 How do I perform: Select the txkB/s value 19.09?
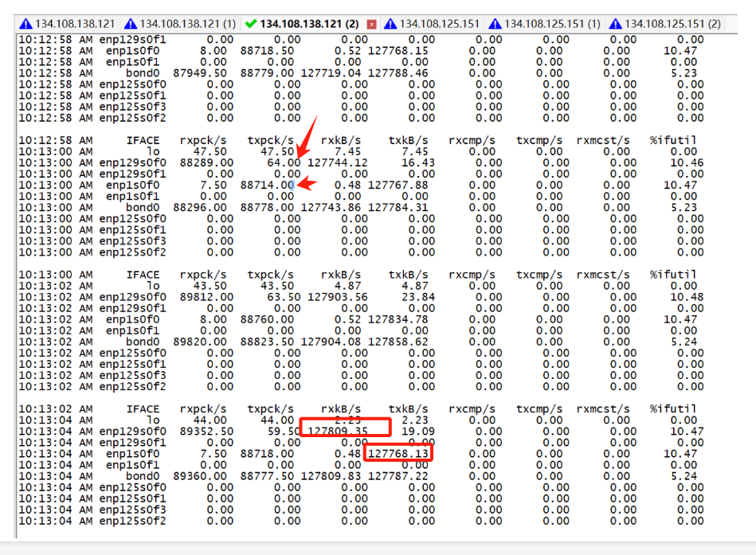click(418, 432)
